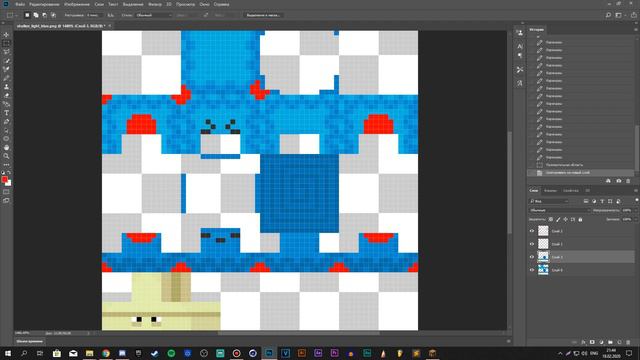Open the Окно menu
The width and height of the screenshot is (640, 360).
click(204, 4)
